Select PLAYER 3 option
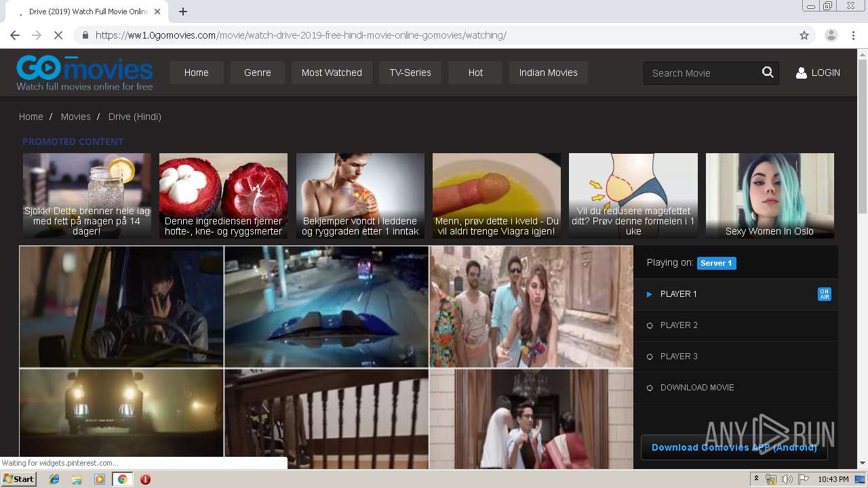 (x=736, y=357)
